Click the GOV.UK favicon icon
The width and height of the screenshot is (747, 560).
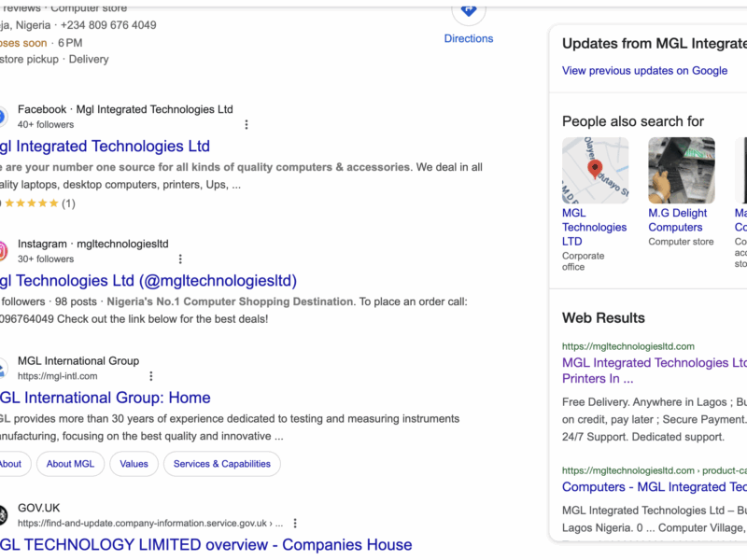tap(3, 515)
